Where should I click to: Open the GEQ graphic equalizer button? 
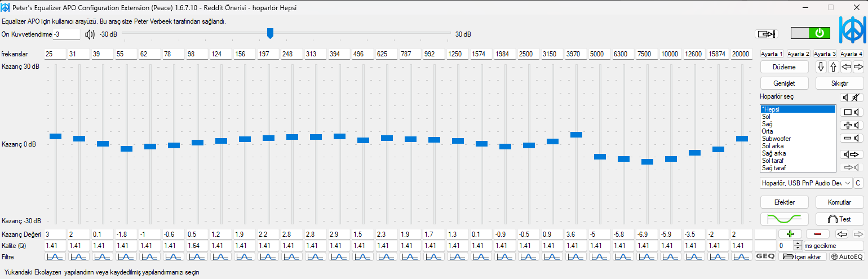[765, 256]
